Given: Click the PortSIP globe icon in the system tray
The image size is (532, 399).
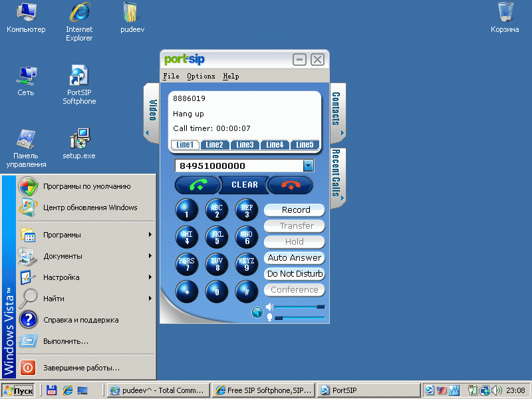Looking at the screenshot, I should point(429,390).
